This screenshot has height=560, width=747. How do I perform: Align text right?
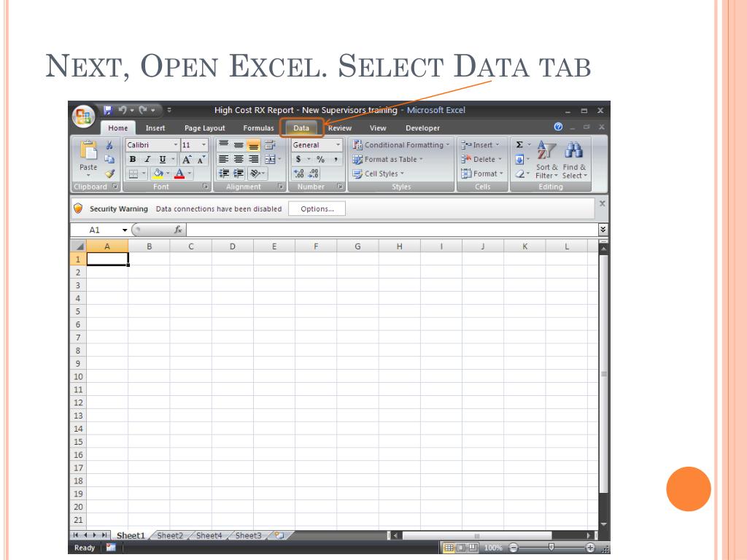pos(254,159)
